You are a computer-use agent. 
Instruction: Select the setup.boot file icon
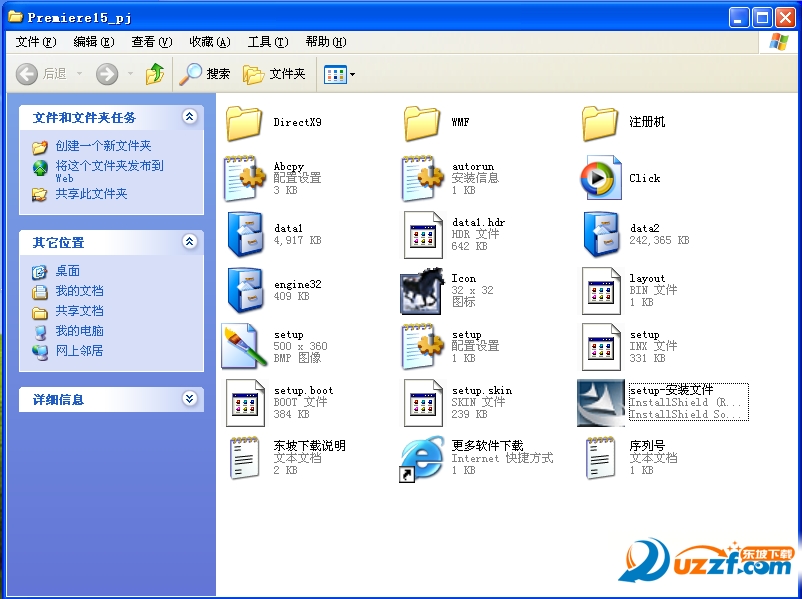click(x=245, y=403)
